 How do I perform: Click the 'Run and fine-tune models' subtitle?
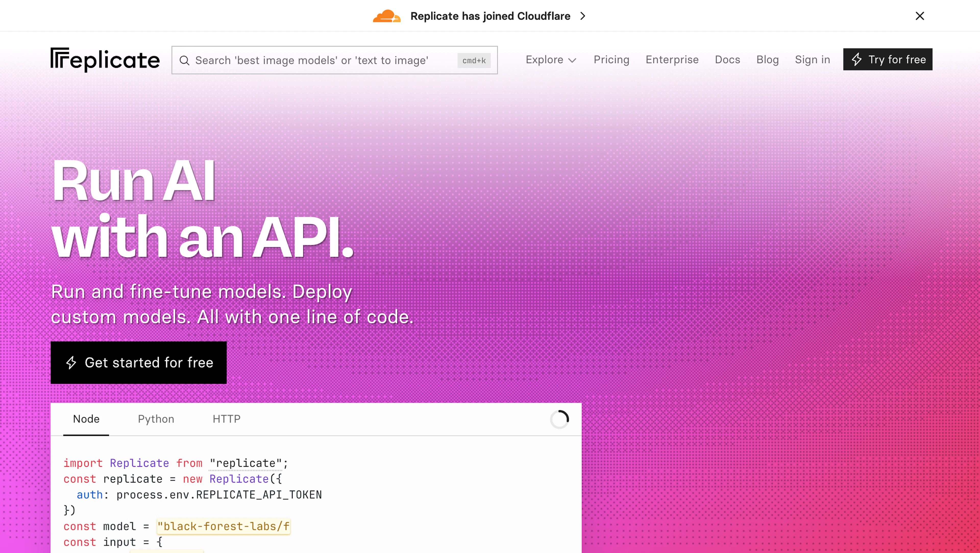[232, 304]
